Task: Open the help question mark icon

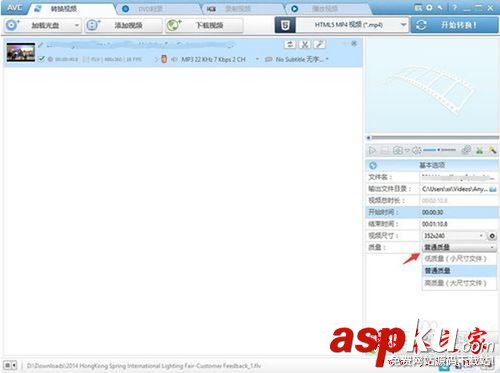Action: [x=454, y=8]
